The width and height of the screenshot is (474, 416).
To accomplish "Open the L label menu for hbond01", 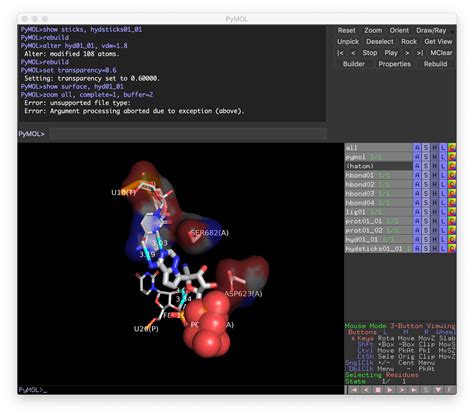I will [x=443, y=175].
